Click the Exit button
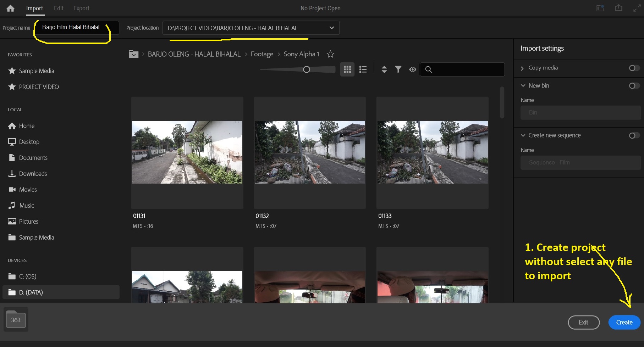Screen dimensions: 644x347 583,322
